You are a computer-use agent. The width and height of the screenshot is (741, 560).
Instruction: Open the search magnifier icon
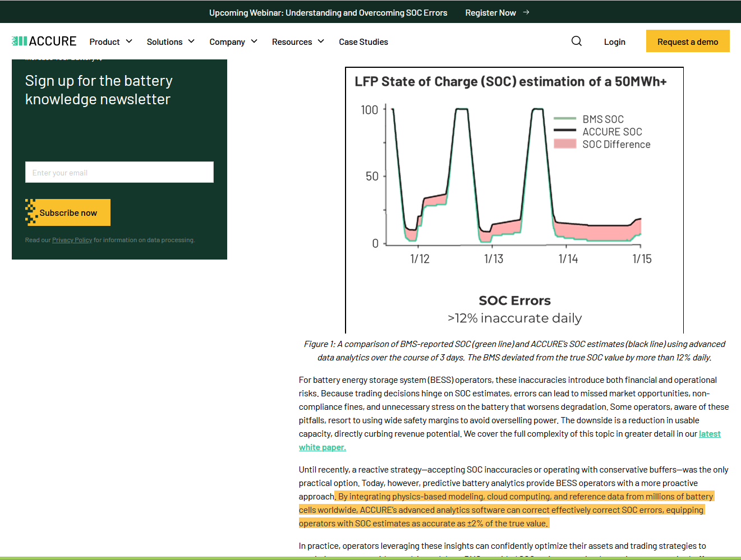click(577, 41)
